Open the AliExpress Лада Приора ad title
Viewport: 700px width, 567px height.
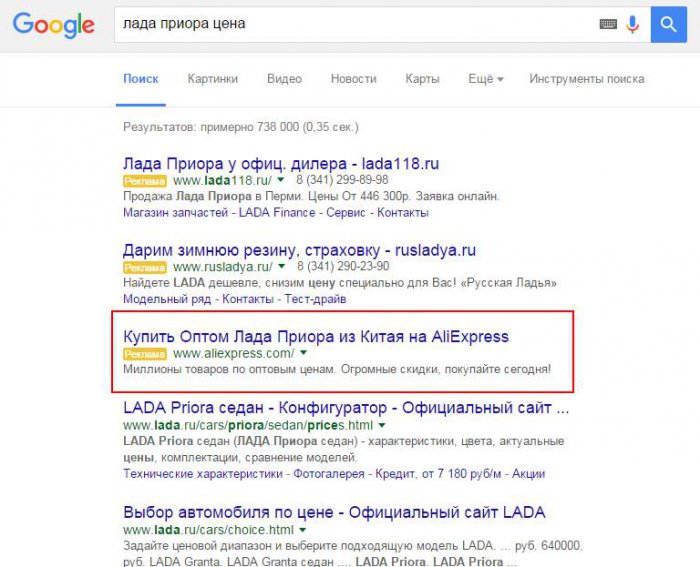click(316, 336)
